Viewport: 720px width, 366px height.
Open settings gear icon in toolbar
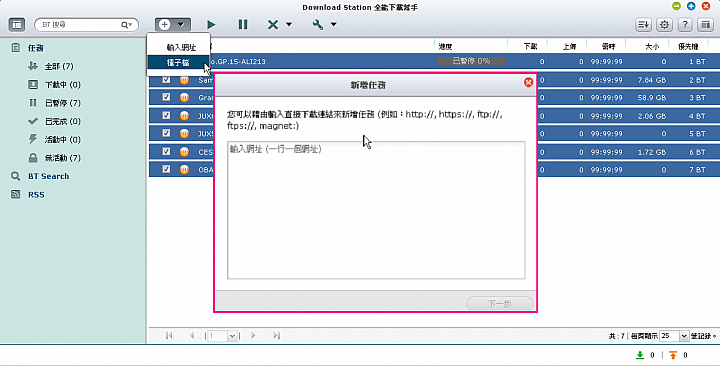664,25
